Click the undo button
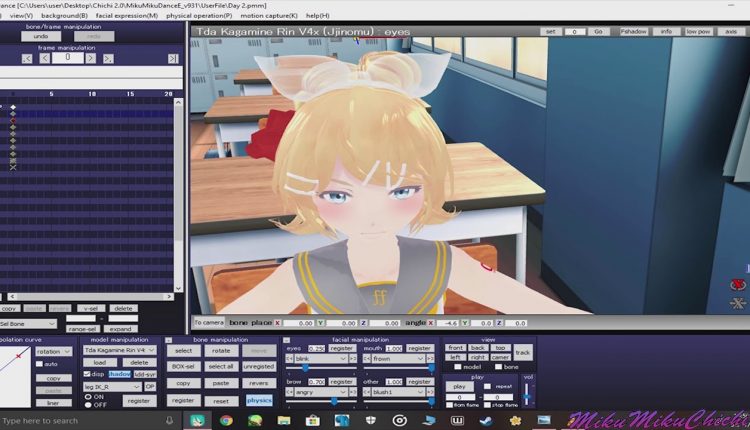750x430 pixels. coord(41,36)
